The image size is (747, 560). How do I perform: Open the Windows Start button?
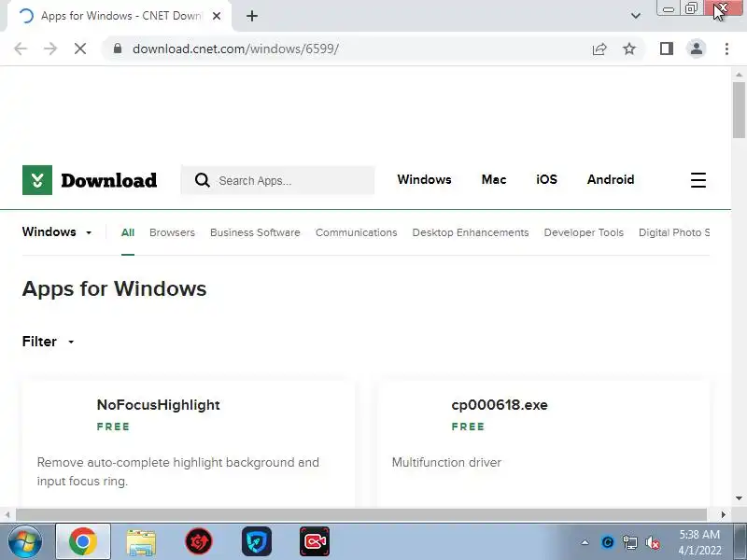coord(25,541)
